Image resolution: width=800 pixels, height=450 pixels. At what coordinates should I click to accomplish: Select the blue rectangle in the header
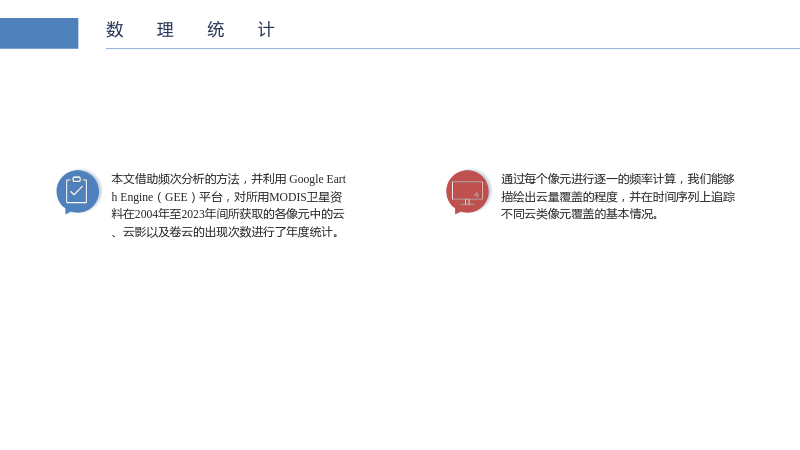tap(39, 33)
